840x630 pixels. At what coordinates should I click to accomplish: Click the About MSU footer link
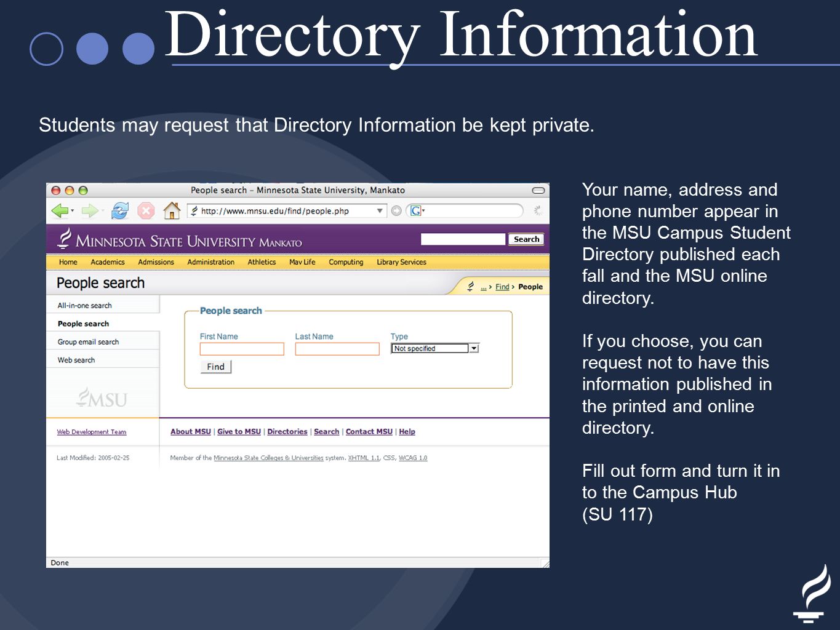tap(191, 432)
